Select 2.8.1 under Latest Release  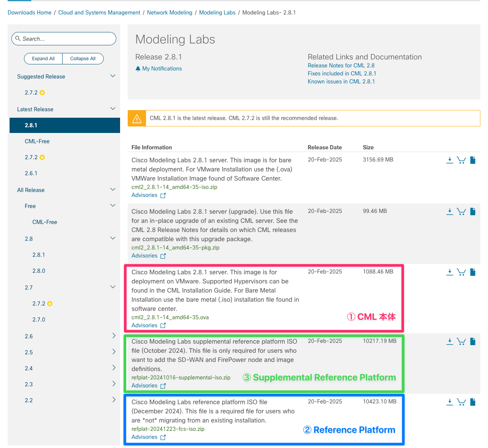coord(65,125)
